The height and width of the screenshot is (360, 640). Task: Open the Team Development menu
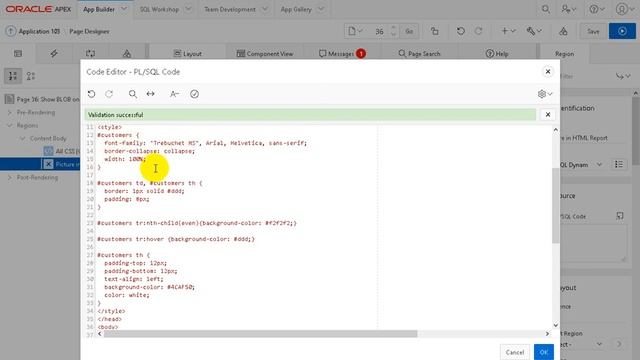point(230,9)
